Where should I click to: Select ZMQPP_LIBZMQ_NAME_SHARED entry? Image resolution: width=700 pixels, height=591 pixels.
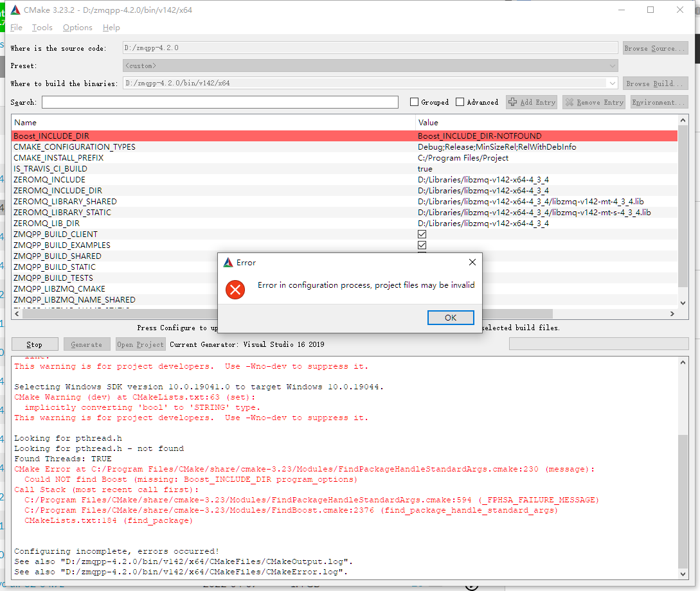74,300
